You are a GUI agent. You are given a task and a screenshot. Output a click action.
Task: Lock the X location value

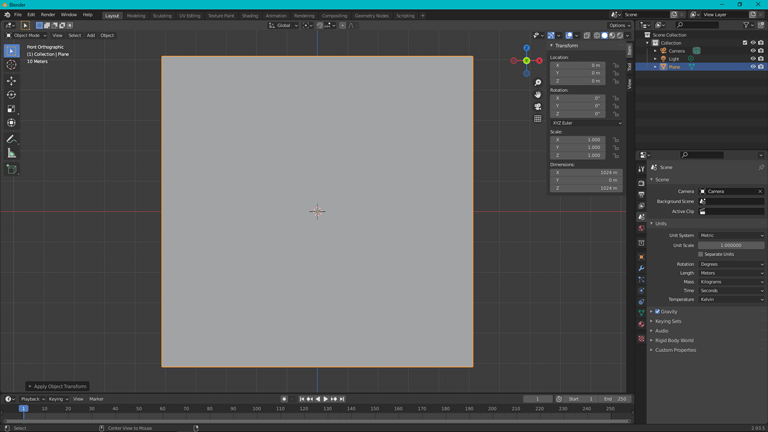coord(616,65)
